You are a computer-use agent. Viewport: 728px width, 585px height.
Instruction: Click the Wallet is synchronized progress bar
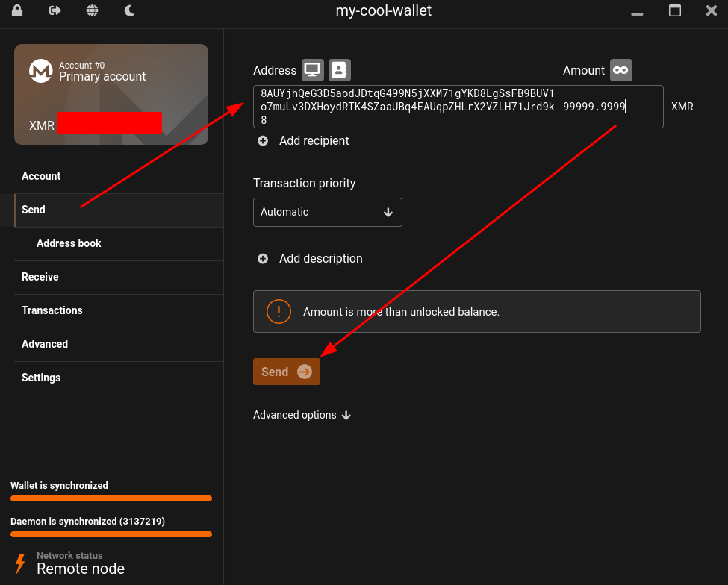tap(111, 498)
